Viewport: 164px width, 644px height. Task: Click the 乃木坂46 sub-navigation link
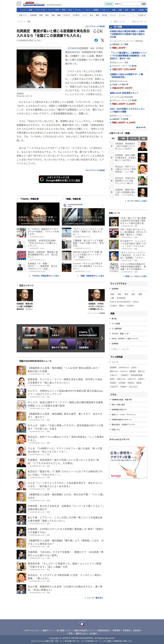pos(76,15)
